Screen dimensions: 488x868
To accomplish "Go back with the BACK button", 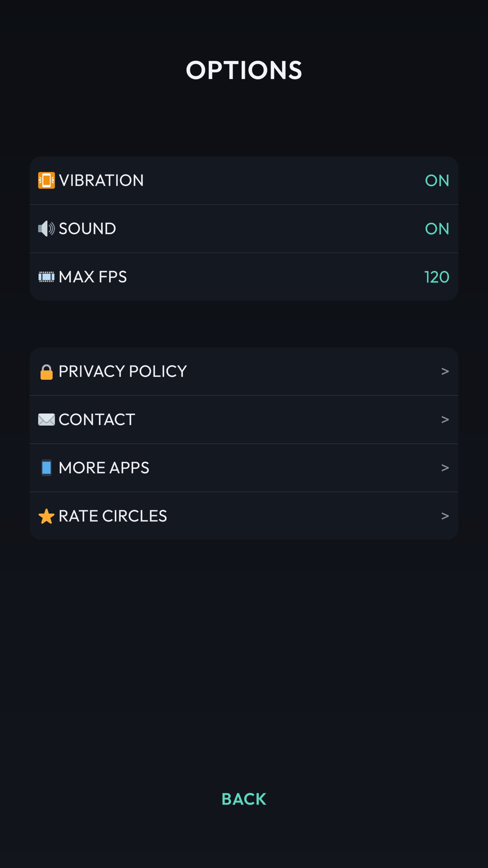I will pyautogui.click(x=244, y=799).
